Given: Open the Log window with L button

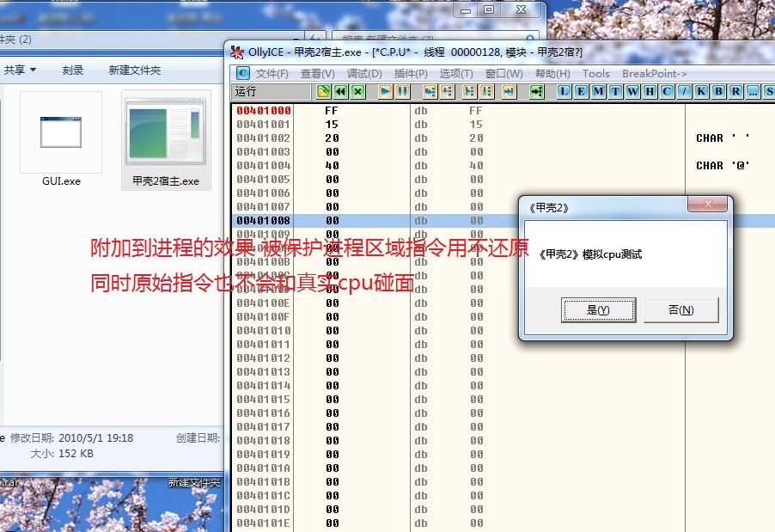Looking at the screenshot, I should coord(564,91).
